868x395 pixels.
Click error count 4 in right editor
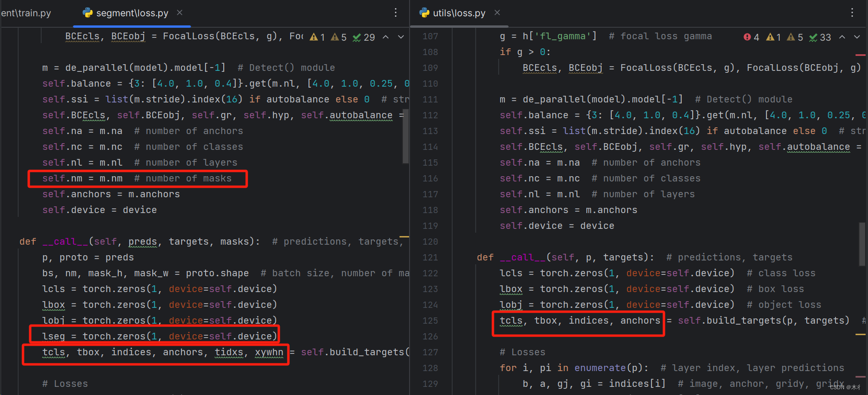752,37
